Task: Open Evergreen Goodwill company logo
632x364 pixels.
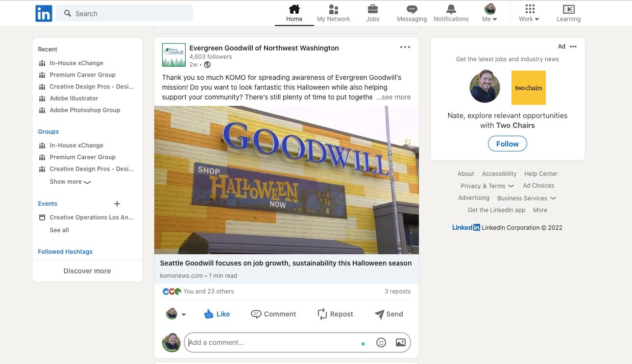Action: pos(174,55)
